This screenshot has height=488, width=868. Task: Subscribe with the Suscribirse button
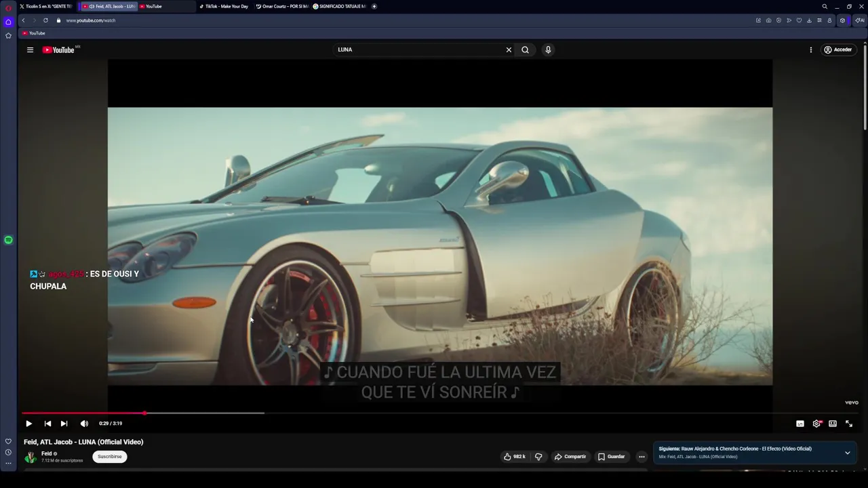point(110,457)
